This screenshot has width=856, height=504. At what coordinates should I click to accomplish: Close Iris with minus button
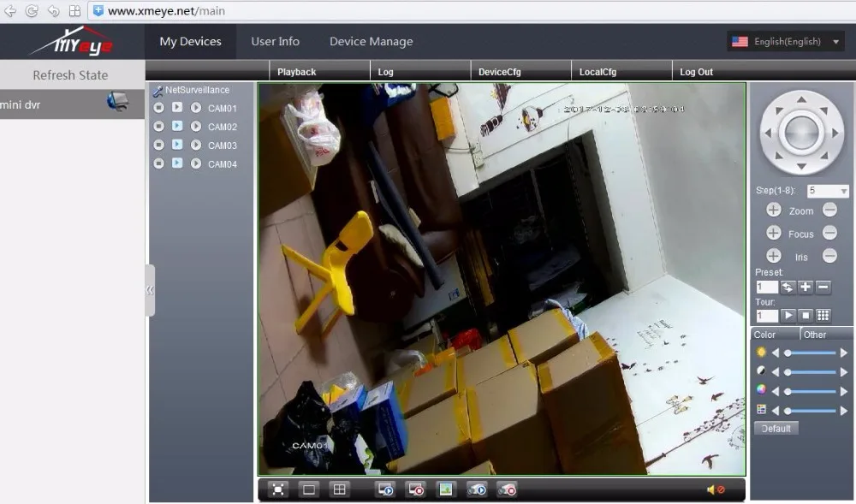tap(829, 256)
